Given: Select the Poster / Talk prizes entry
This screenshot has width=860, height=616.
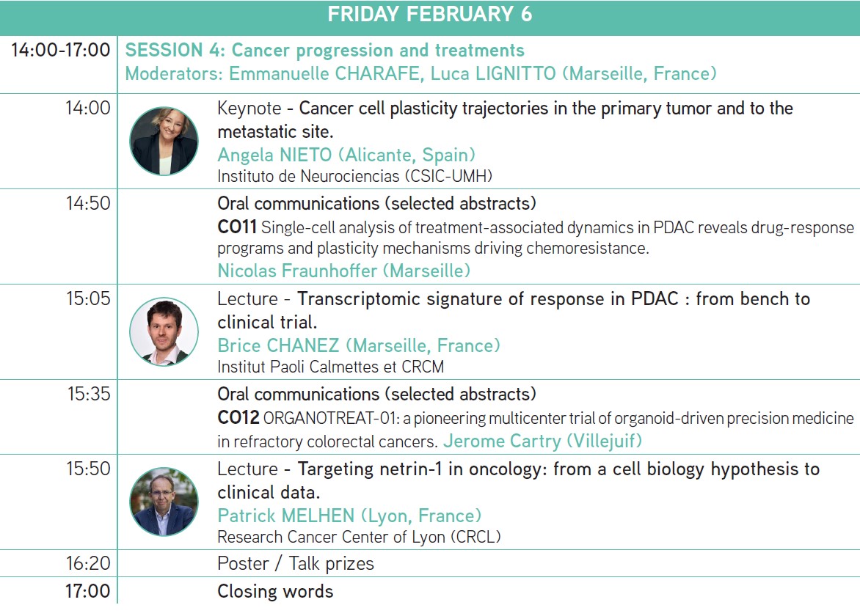Looking at the screenshot, I should pyautogui.click(x=295, y=564).
